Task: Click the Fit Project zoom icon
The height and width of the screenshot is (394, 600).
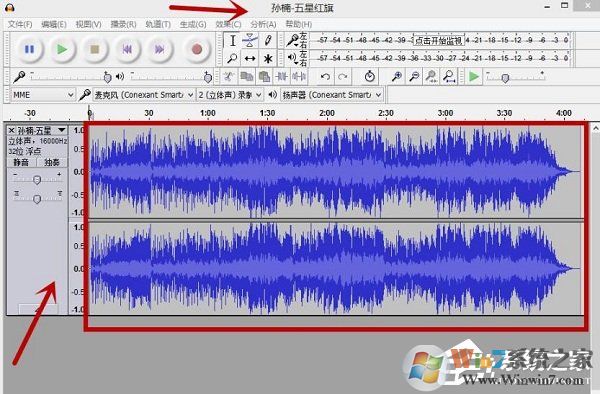Action: coord(449,77)
